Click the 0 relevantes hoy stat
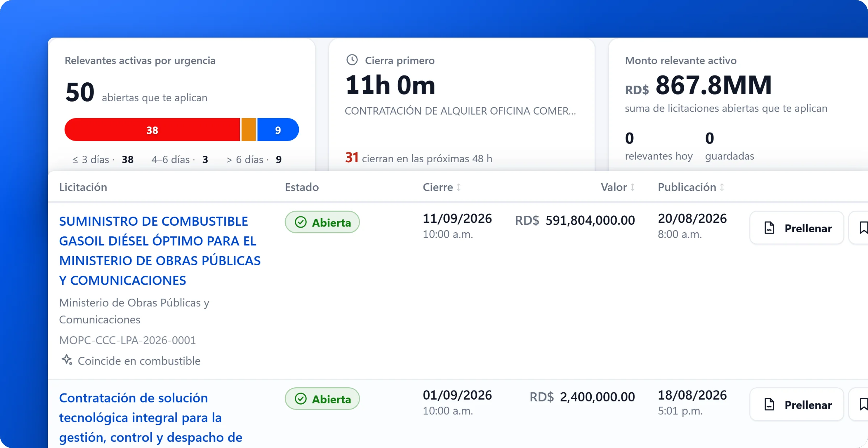The height and width of the screenshot is (448, 868). (659, 147)
